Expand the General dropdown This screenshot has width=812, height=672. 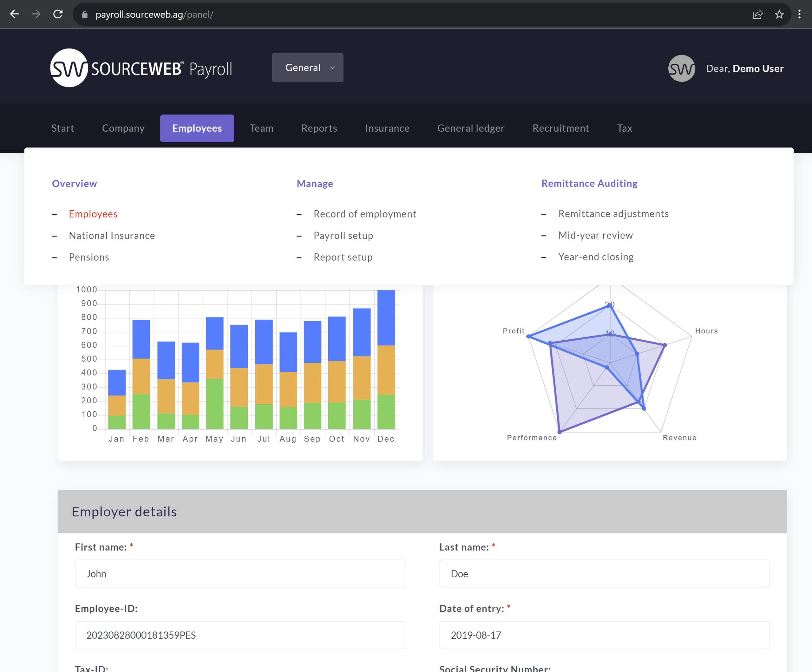click(307, 68)
